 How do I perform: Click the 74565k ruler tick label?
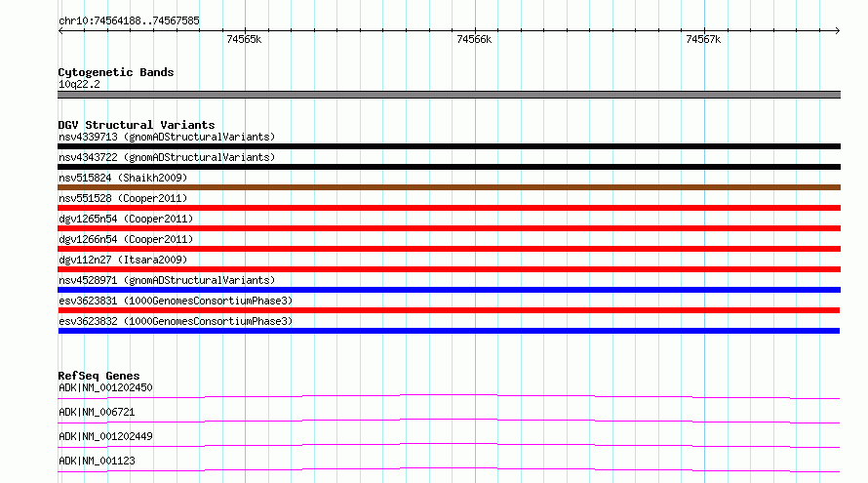click(x=244, y=39)
